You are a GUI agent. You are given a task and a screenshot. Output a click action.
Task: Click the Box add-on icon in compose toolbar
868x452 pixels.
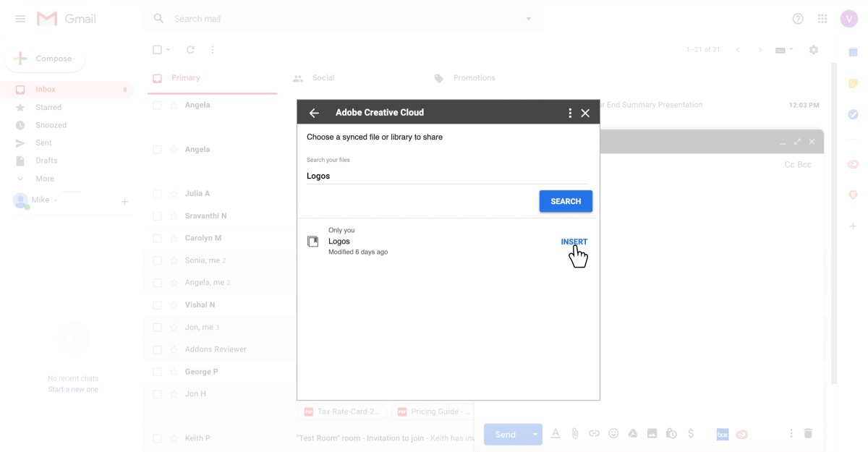click(x=722, y=434)
